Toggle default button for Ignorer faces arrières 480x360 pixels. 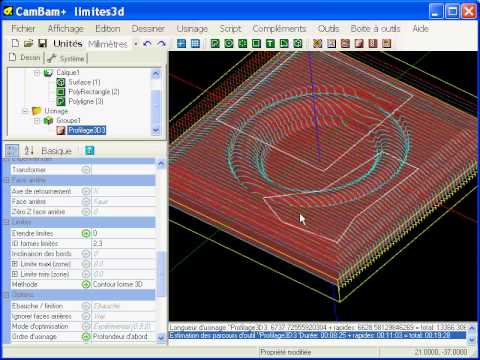(x=86, y=316)
